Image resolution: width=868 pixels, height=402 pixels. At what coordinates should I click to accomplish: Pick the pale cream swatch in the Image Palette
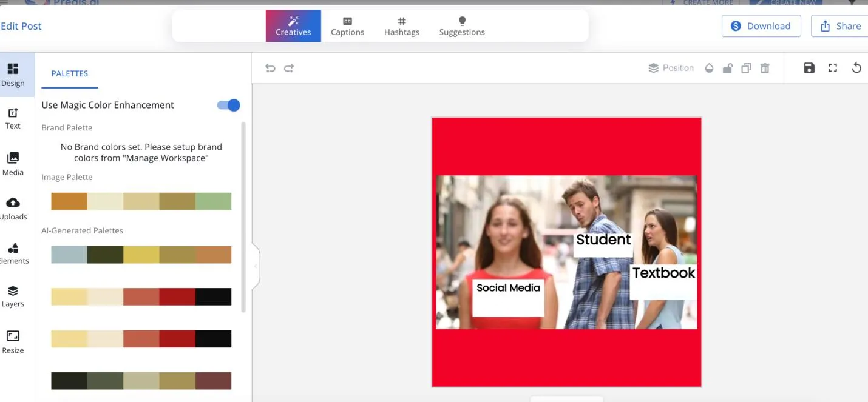tap(105, 201)
